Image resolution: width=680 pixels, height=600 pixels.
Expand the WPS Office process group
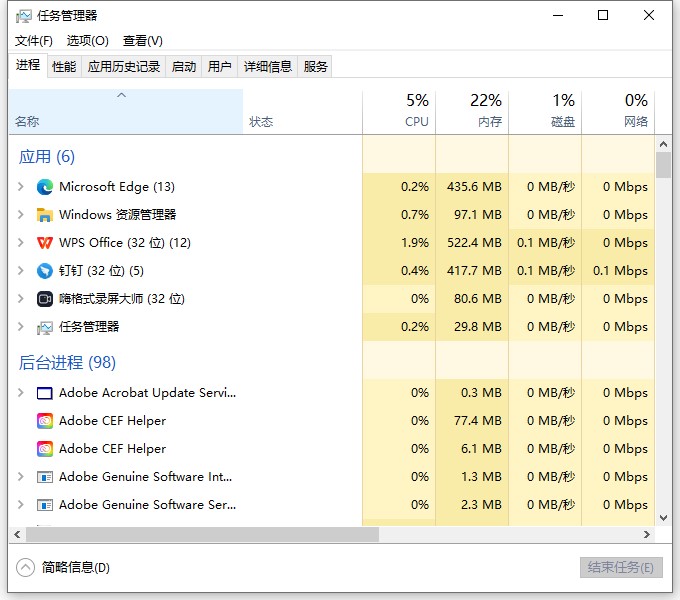[x=20, y=243]
